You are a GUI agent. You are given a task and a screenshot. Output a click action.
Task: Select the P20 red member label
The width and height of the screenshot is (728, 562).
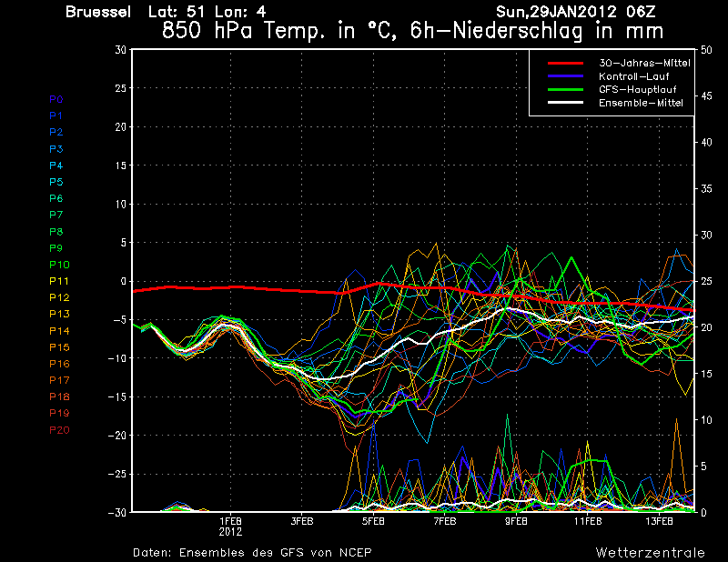58,430
